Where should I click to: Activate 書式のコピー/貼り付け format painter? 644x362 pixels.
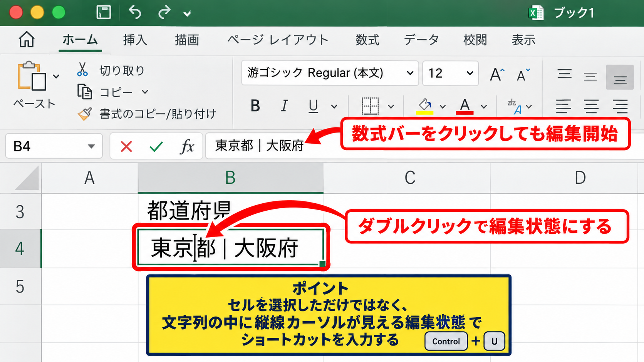[147, 114]
